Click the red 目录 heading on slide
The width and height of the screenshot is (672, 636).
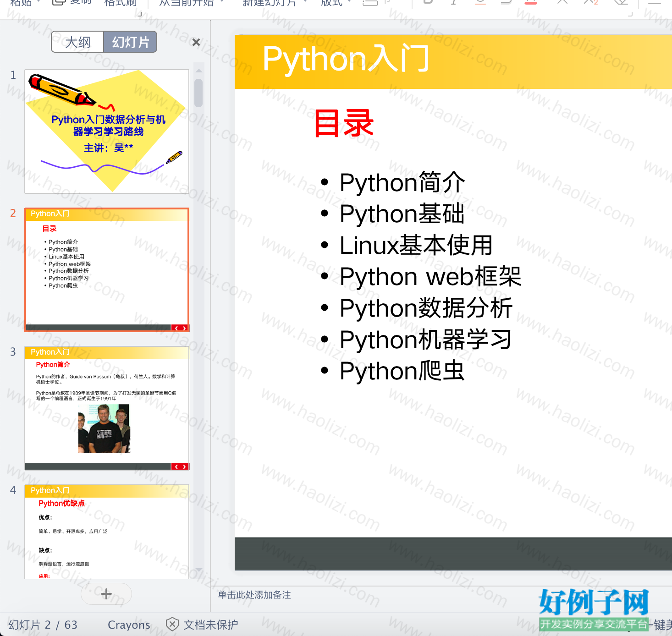[344, 123]
